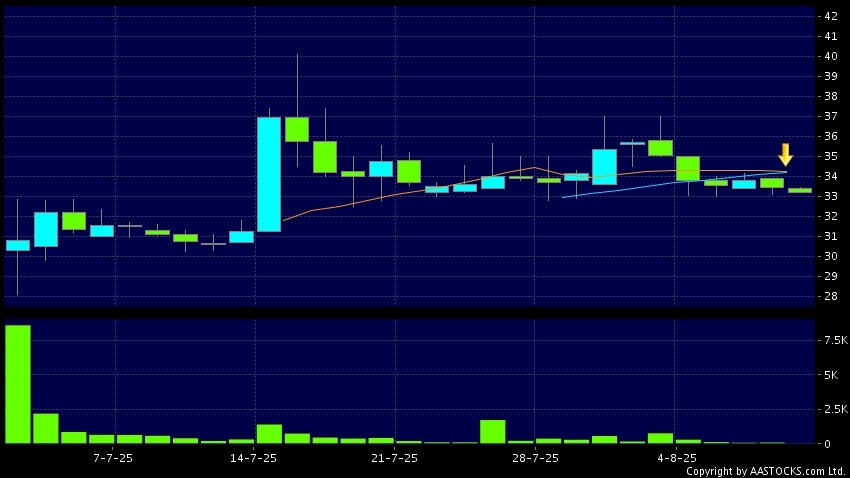Click the blue moving average line

[x=674, y=183]
